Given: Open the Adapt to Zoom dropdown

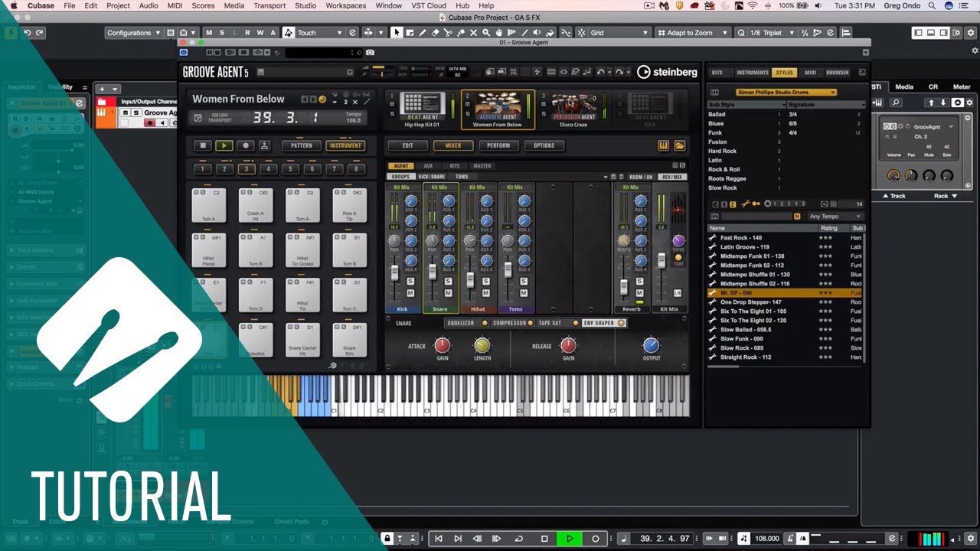Looking at the screenshot, I should click(x=694, y=33).
